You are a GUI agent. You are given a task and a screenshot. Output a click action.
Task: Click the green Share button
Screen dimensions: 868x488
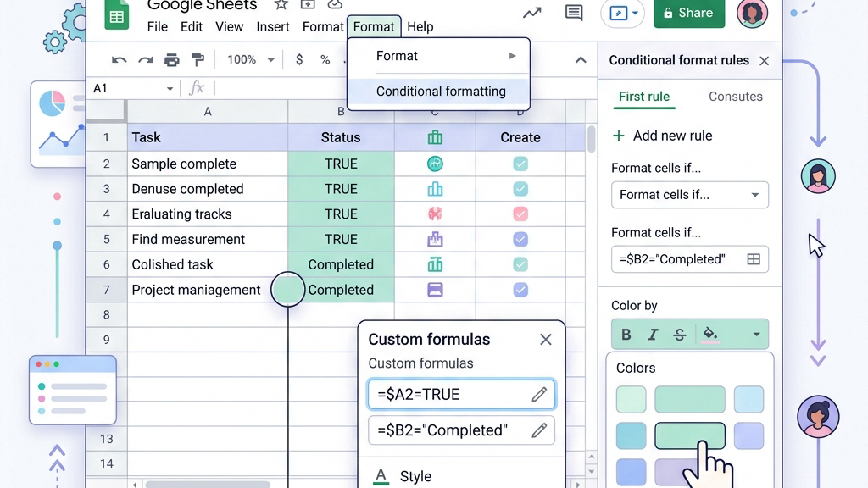pos(689,13)
